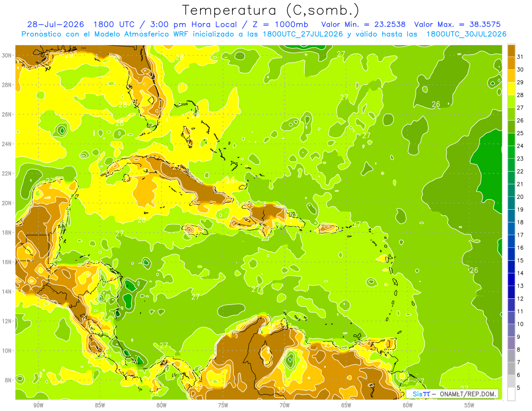Click color scale value "20" in legend
532x411 pixels.
click(x=520, y=197)
